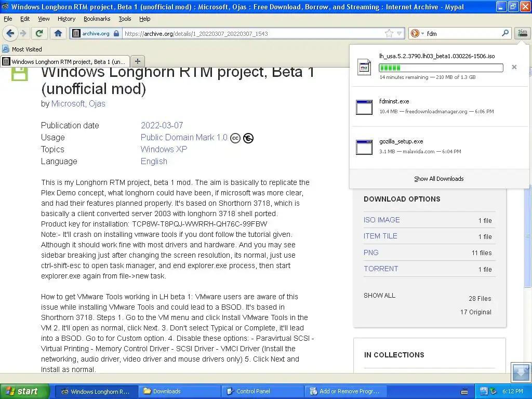The height and width of the screenshot is (399, 532).
Task: Click the download arrow indicator overlay
Action: 520,372
